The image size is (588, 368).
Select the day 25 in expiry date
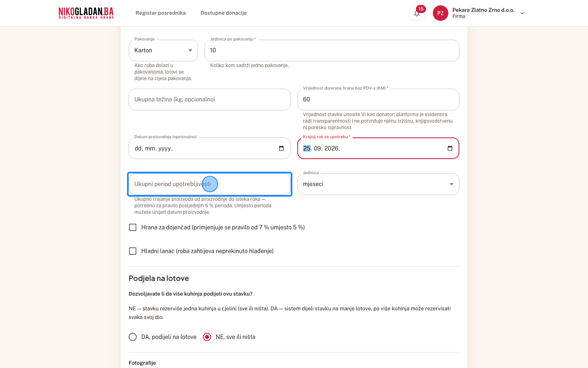click(307, 148)
